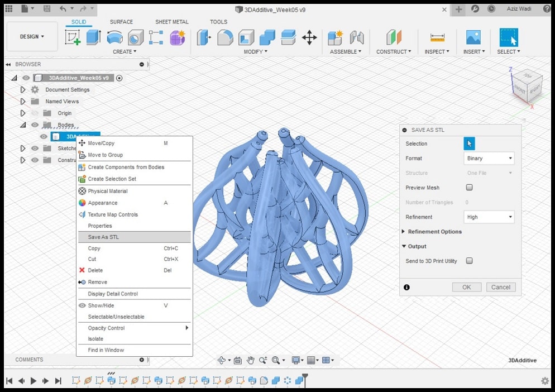Click the Rectangular Pattern tool icon
The width and height of the screenshot is (555, 392).
[156, 37]
